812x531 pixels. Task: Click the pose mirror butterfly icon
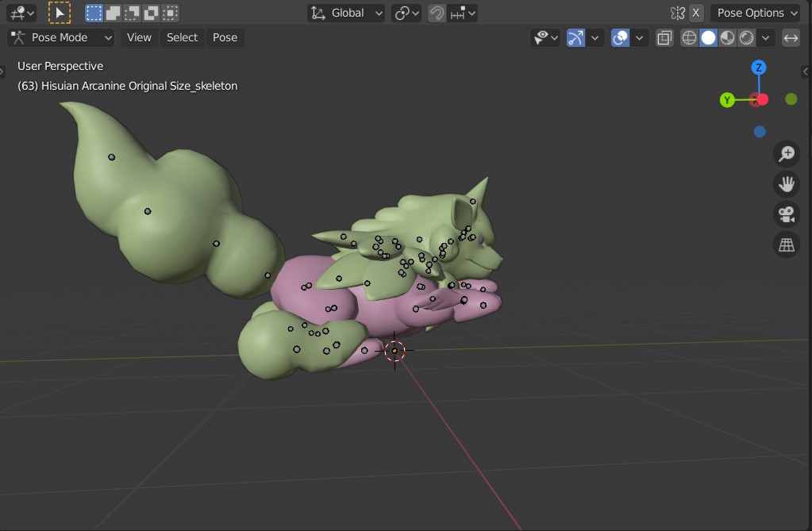pyautogui.click(x=677, y=13)
